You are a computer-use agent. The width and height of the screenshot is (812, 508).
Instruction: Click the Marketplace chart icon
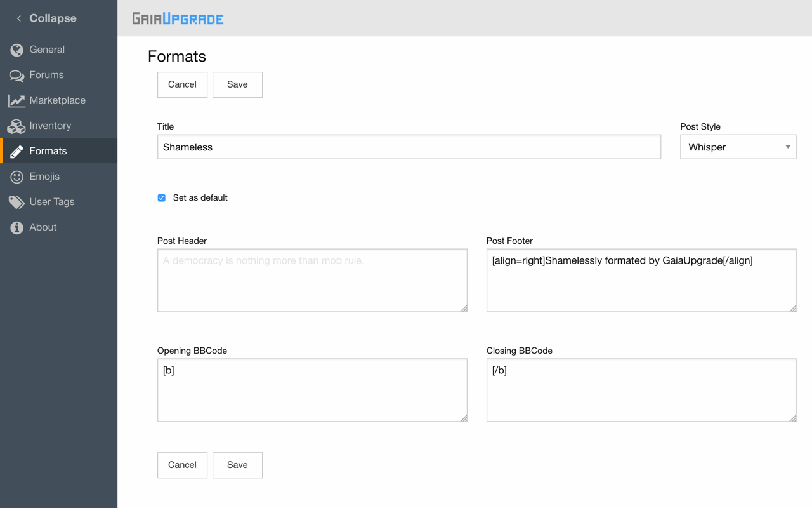[x=16, y=100]
